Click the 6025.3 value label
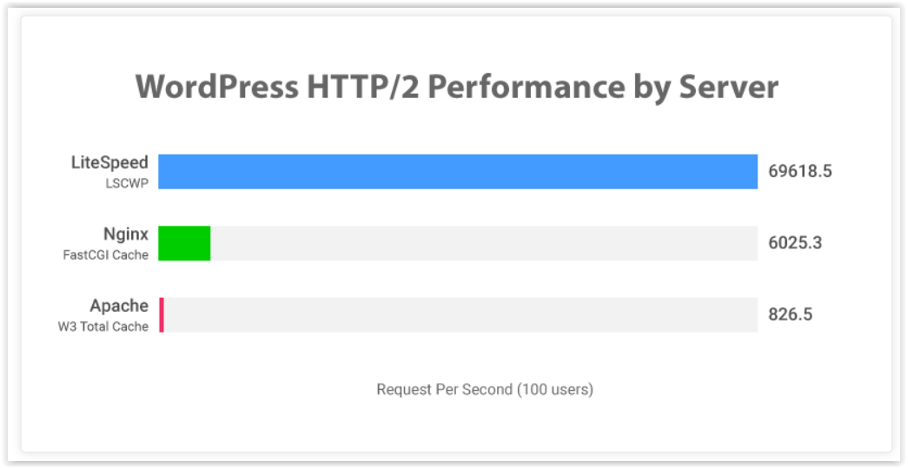This screenshot has width=908, height=468. (795, 243)
